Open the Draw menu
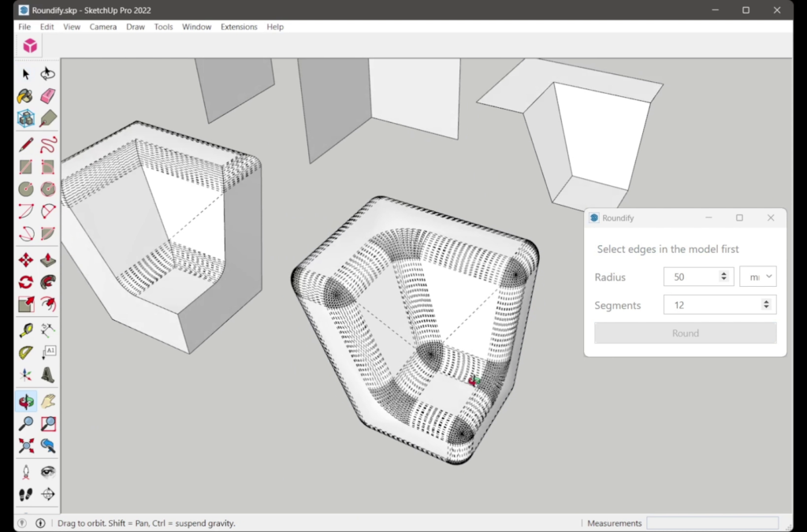The height and width of the screenshot is (532, 807). 136,27
